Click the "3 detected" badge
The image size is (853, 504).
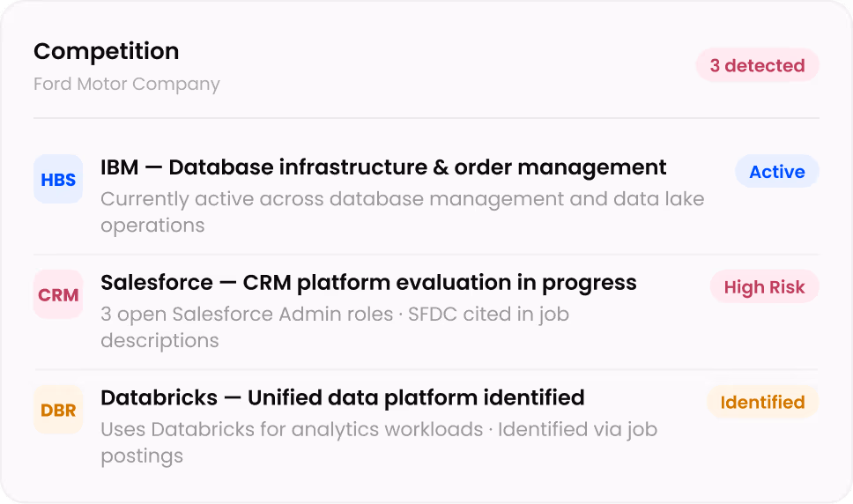(x=757, y=66)
